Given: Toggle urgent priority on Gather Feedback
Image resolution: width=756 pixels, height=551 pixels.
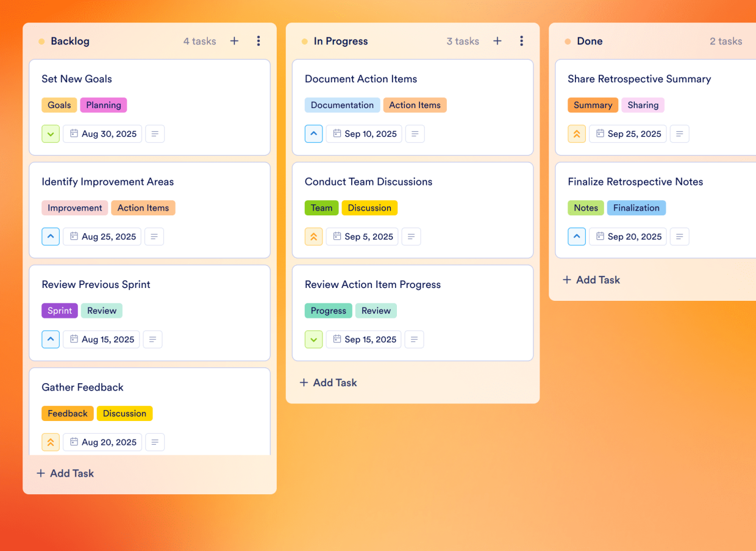Looking at the screenshot, I should point(50,442).
